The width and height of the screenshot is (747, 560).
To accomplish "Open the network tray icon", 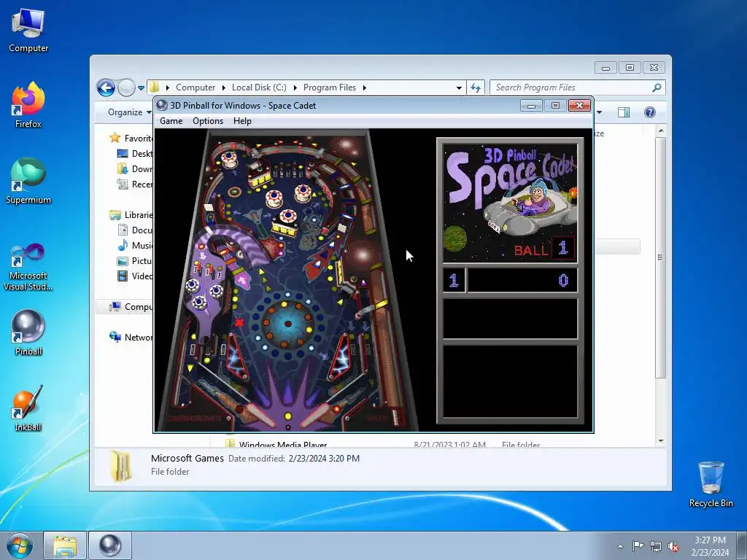I will pyautogui.click(x=656, y=546).
